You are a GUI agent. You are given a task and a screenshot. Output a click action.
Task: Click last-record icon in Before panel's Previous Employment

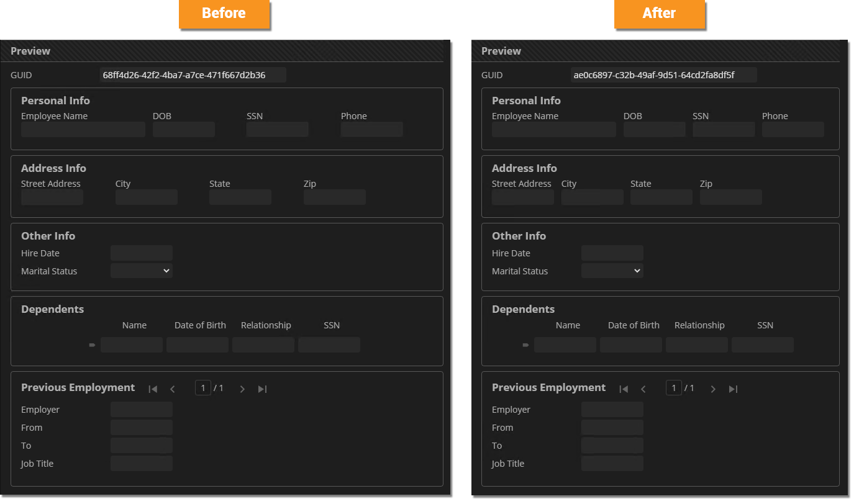pyautogui.click(x=262, y=389)
